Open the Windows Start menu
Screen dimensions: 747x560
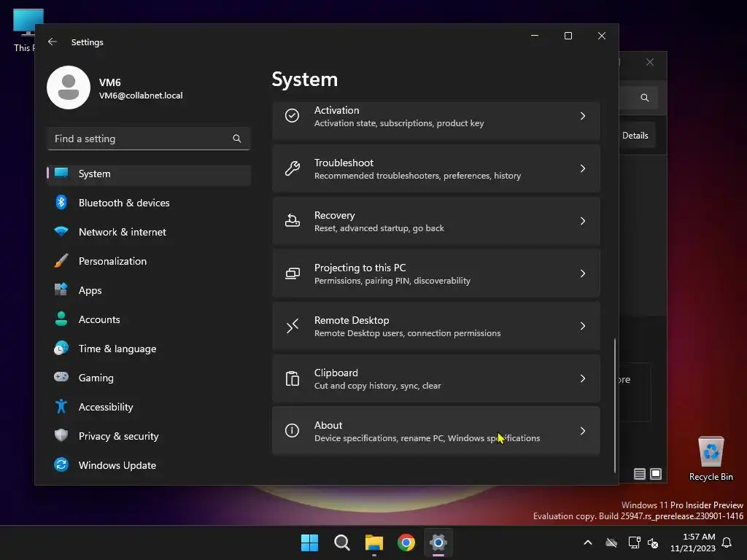309,542
